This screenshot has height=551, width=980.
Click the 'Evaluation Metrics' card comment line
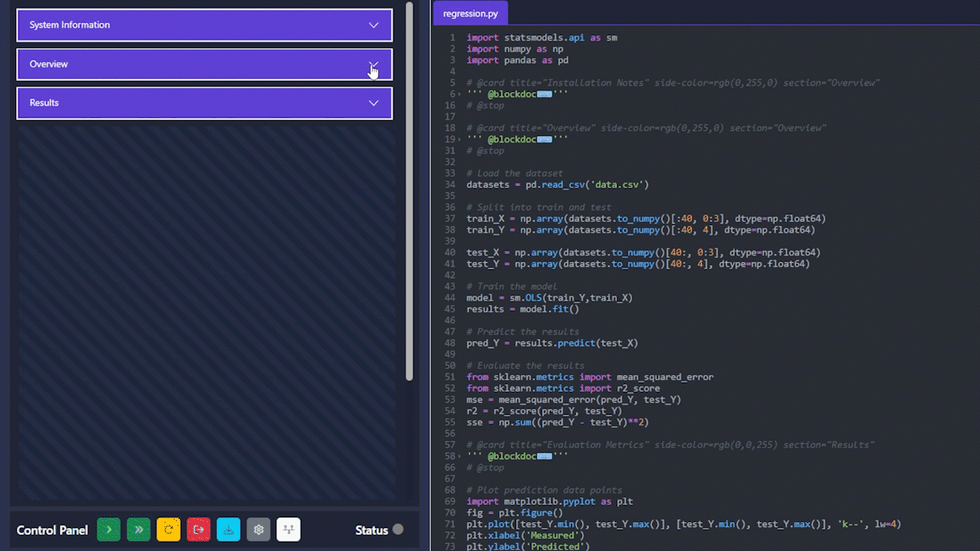click(671, 445)
